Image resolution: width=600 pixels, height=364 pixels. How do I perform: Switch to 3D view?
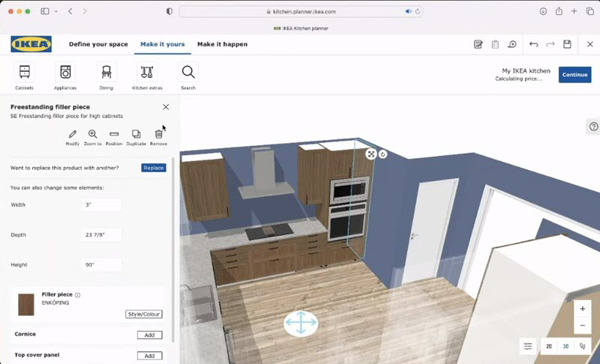(x=565, y=347)
